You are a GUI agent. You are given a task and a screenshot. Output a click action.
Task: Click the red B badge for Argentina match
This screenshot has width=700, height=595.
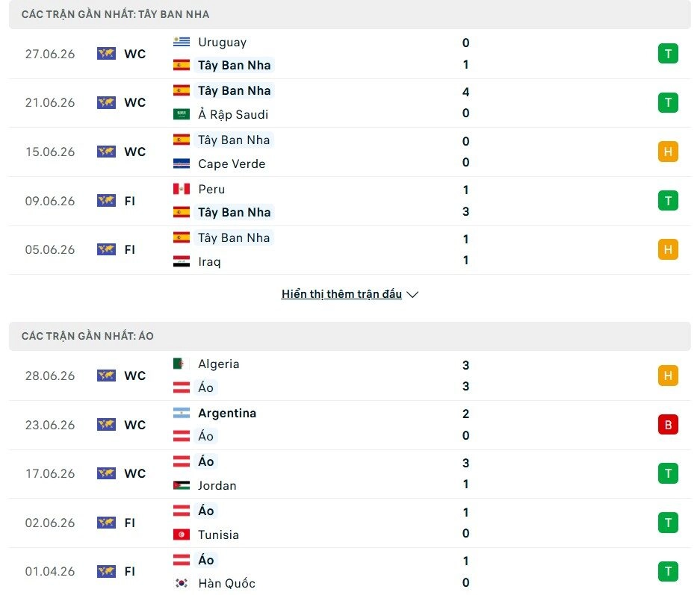[x=668, y=425]
